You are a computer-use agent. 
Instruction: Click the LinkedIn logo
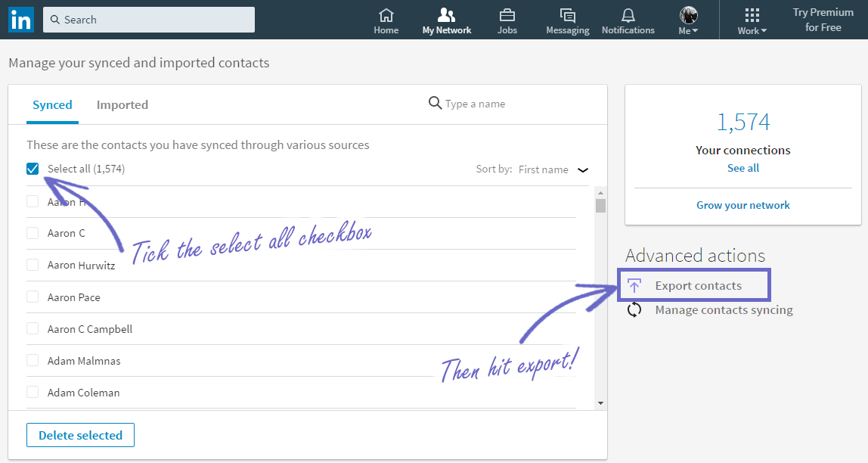pos(20,19)
